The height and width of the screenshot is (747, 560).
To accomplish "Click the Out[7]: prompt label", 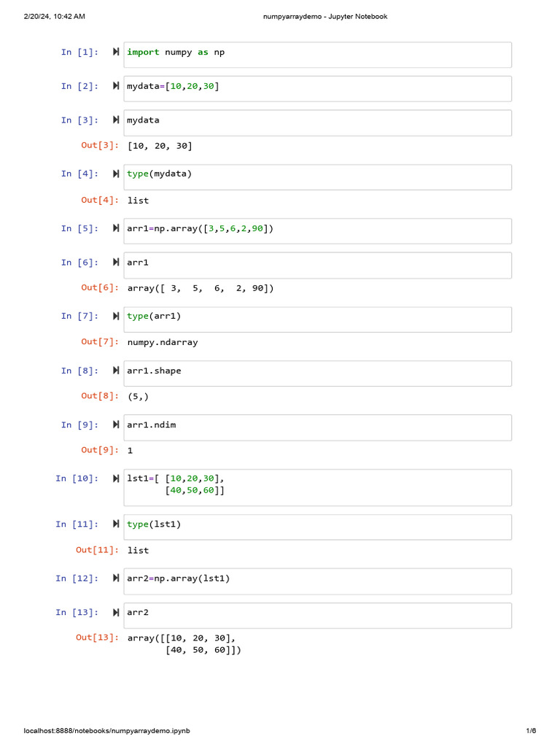I will click(99, 341).
